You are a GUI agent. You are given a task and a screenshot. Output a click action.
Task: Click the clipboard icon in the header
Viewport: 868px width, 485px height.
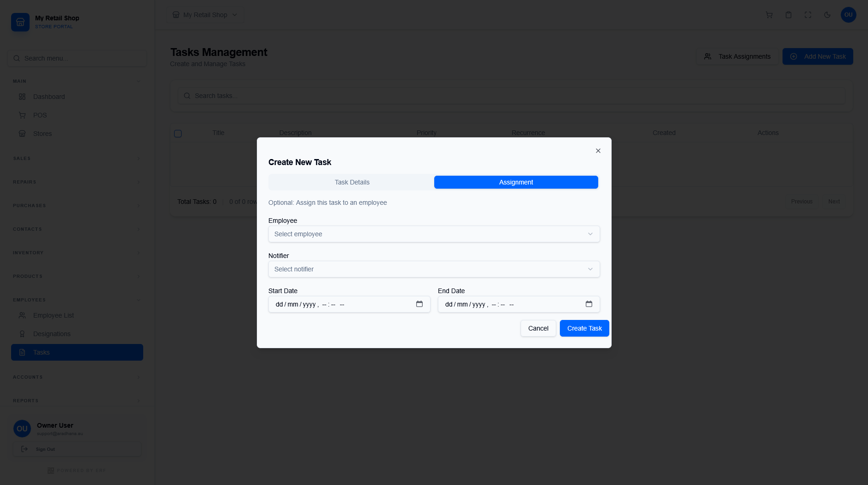tap(788, 15)
